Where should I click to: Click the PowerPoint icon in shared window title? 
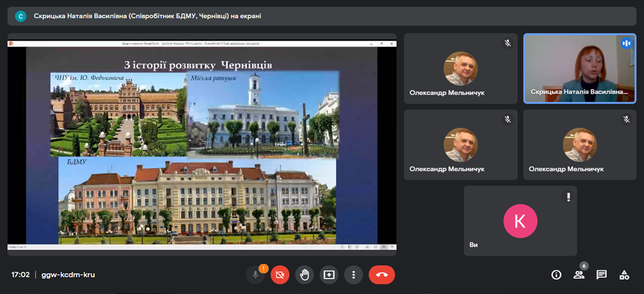tap(11, 43)
